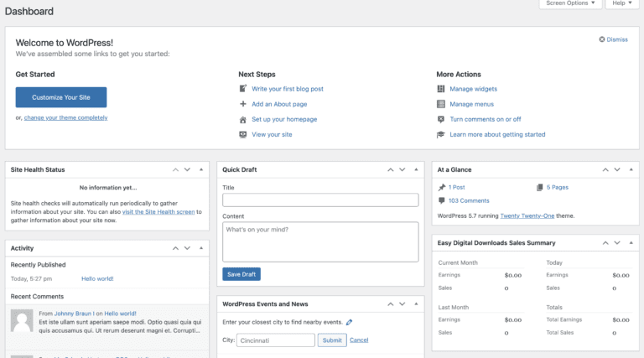Open the Screen Options dropdown
This screenshot has height=358, width=644.
click(570, 3)
